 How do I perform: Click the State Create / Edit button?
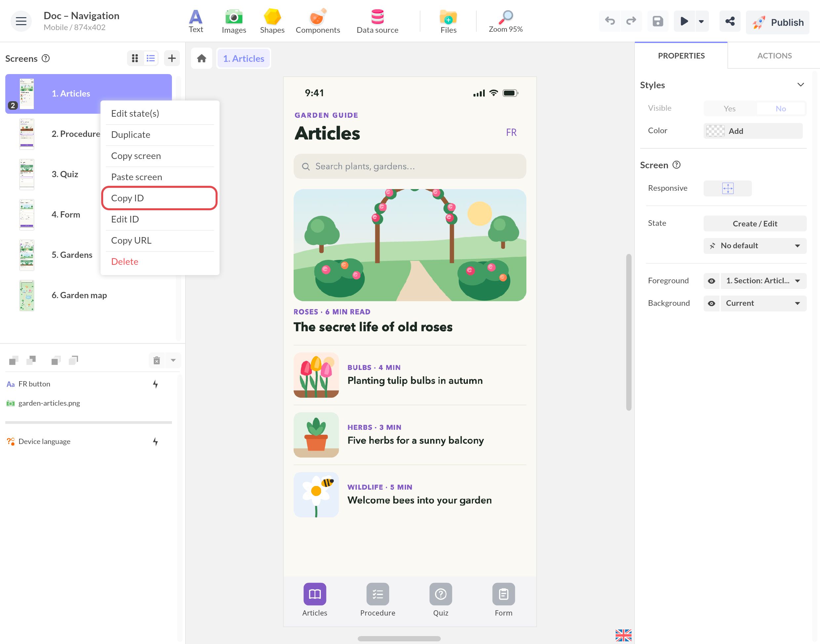[755, 223]
